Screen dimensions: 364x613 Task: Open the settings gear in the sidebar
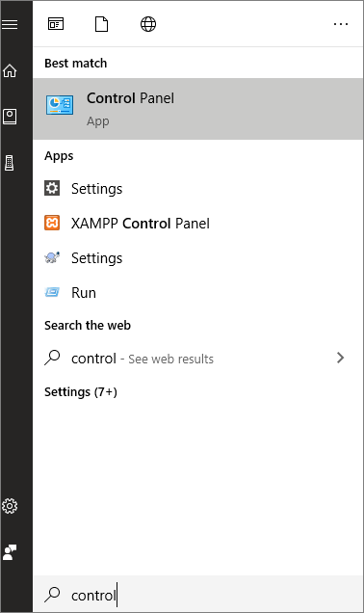pyautogui.click(x=10, y=506)
